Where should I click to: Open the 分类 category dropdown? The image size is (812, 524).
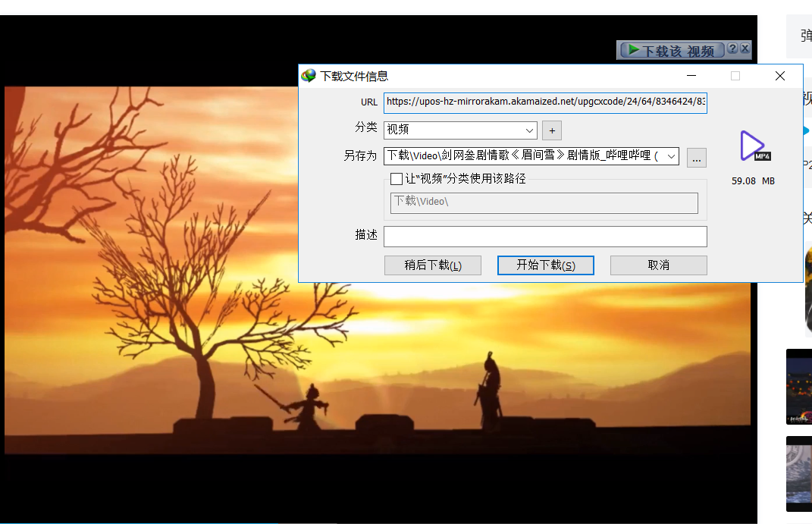pyautogui.click(x=460, y=130)
